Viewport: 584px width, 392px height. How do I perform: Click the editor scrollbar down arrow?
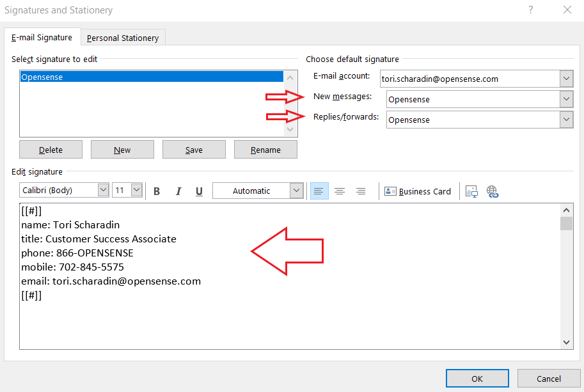pyautogui.click(x=566, y=342)
